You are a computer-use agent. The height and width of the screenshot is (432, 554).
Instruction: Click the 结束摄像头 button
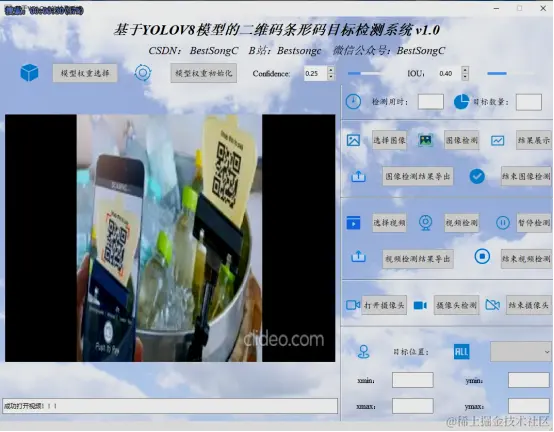coord(529,305)
